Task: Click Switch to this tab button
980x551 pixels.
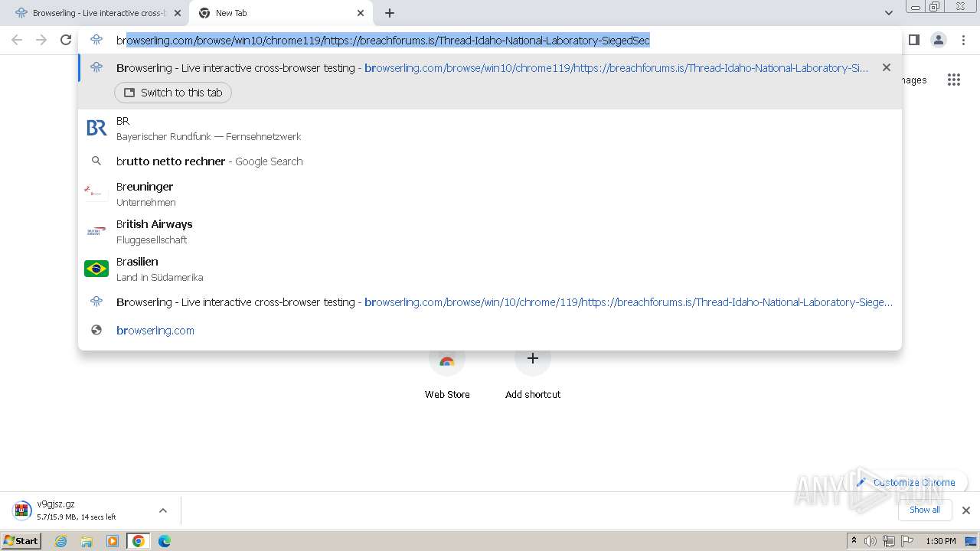Action: (173, 93)
